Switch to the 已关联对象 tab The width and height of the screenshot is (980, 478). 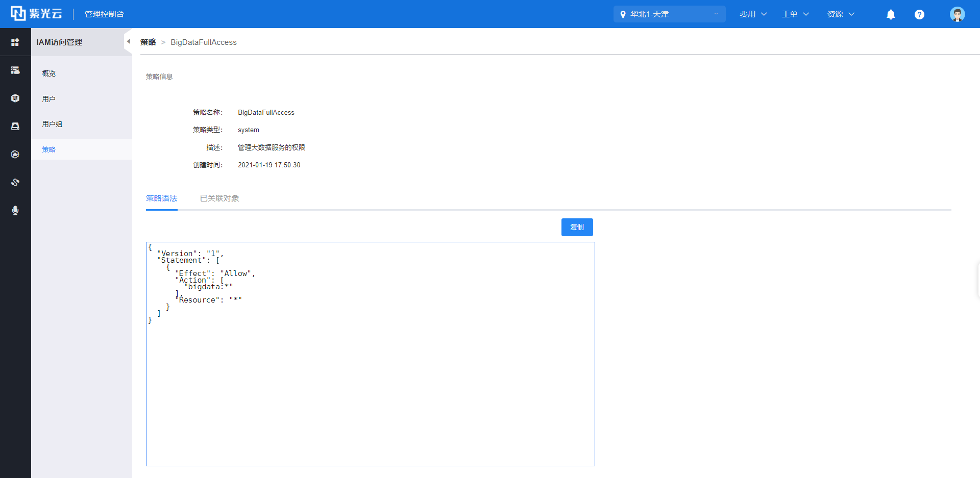(219, 198)
